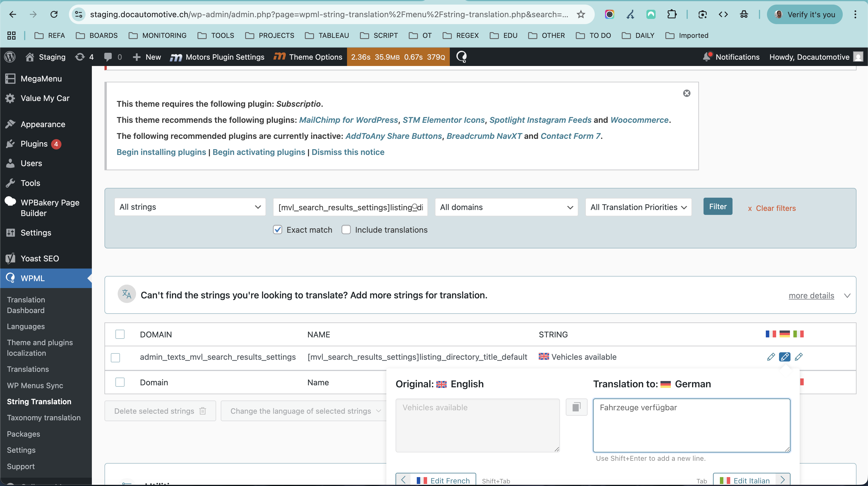The width and height of the screenshot is (868, 486).
Task: Open pending updates icon showing 4
Action: tap(84, 57)
